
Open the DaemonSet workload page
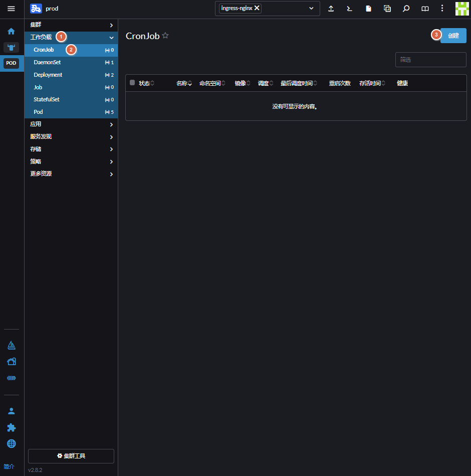(x=71, y=62)
